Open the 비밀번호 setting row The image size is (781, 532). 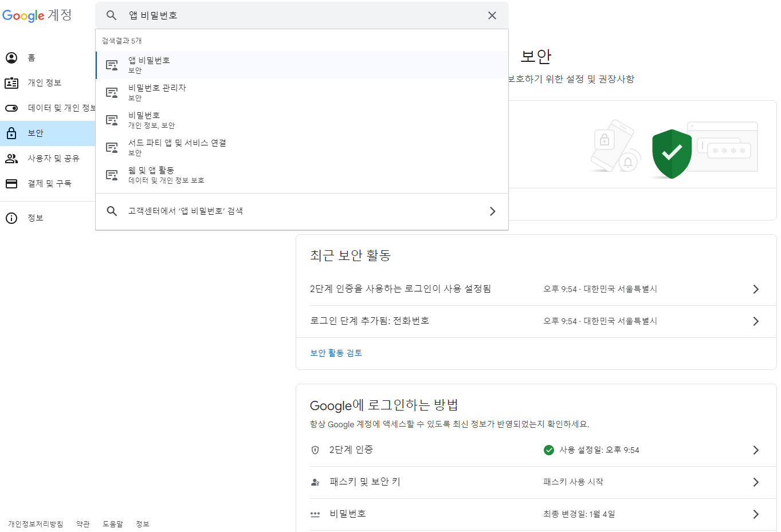[536, 514]
